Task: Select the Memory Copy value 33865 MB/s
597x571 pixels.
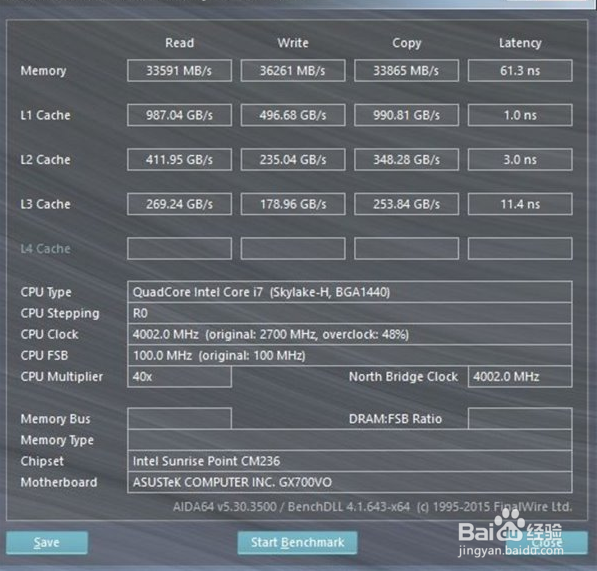Action: (406, 70)
